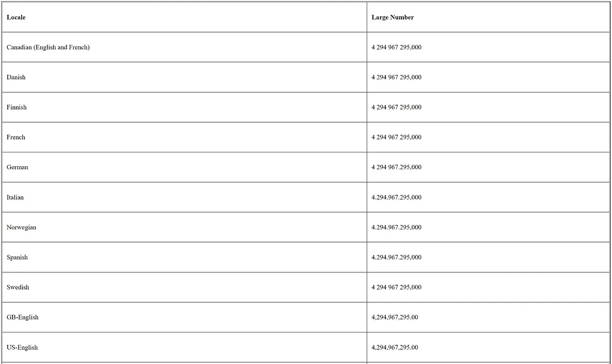The image size is (612, 364).
Task: Click the Large Number column header
Action: point(393,17)
